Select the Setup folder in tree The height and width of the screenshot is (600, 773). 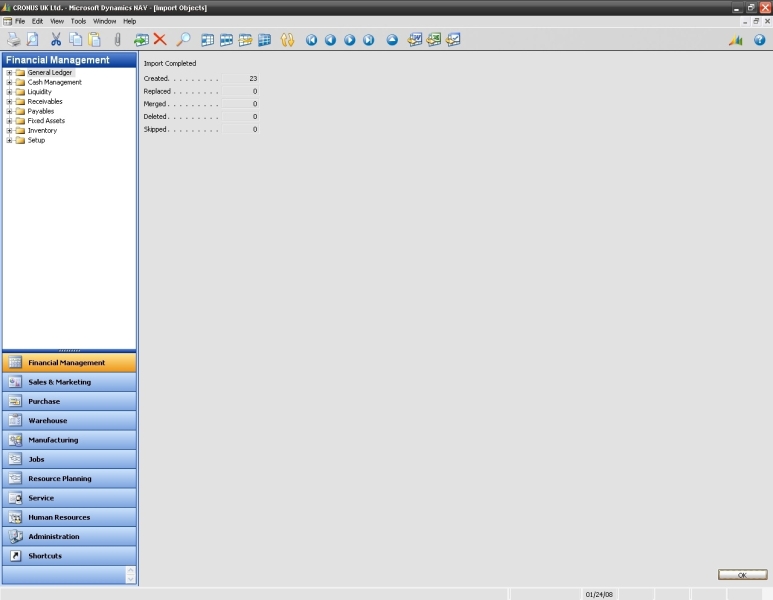click(36, 141)
